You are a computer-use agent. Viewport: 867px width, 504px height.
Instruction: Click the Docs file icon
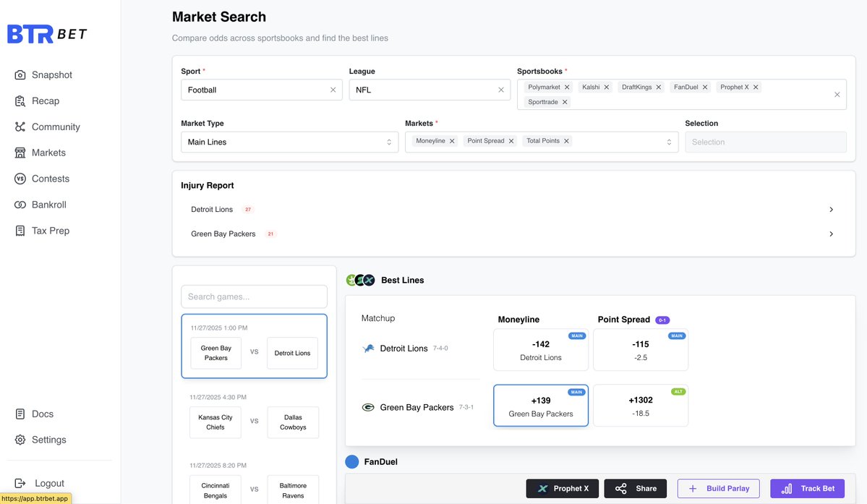point(20,414)
